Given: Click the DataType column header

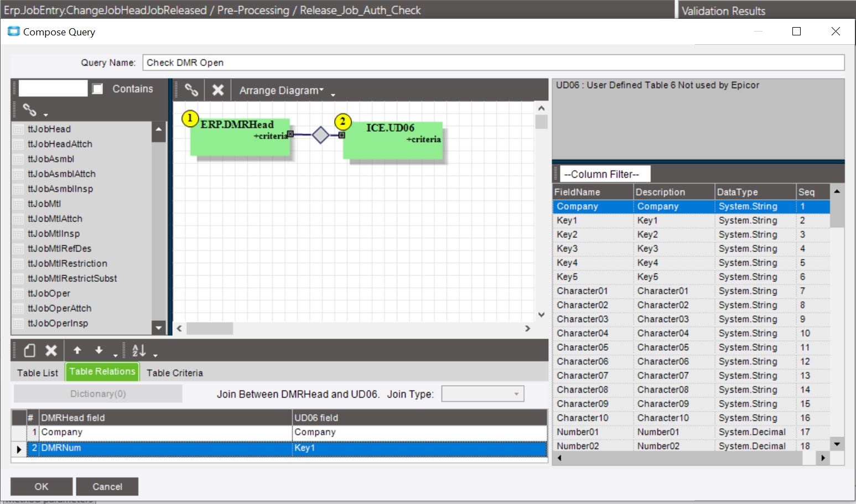Looking at the screenshot, I should [755, 192].
